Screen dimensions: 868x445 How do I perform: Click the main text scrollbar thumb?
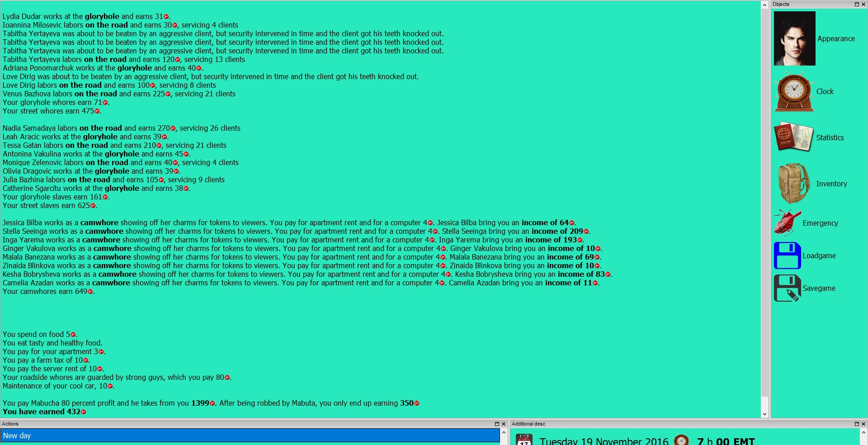point(764,203)
